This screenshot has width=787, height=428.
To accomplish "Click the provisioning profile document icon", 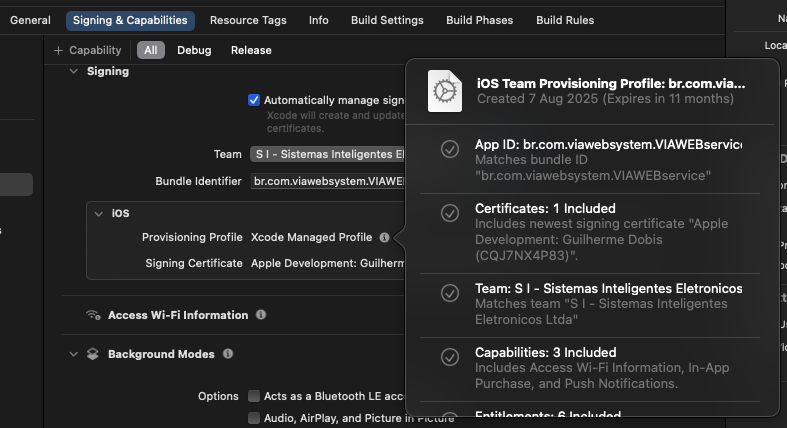I will pyautogui.click(x=445, y=91).
